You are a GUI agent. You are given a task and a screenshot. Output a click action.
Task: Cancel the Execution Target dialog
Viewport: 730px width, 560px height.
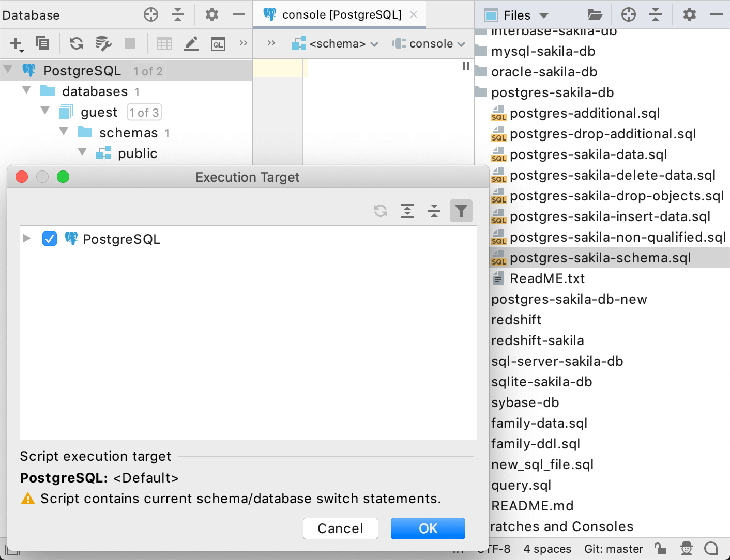coord(341,528)
